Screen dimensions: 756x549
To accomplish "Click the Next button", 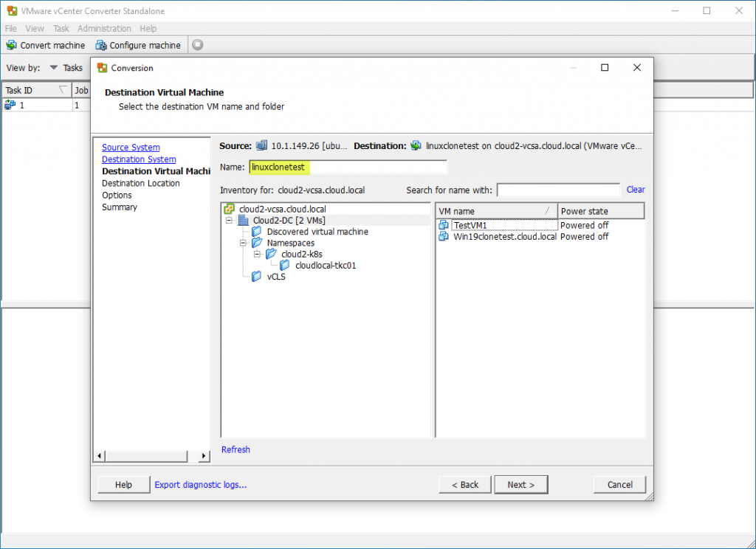I will (520, 484).
